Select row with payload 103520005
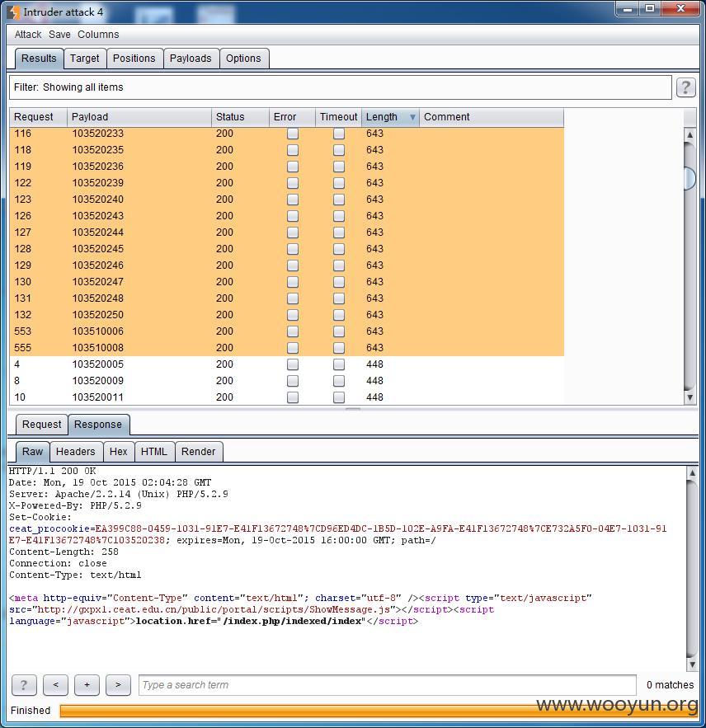Image resolution: width=706 pixels, height=728 pixels. (x=286, y=364)
